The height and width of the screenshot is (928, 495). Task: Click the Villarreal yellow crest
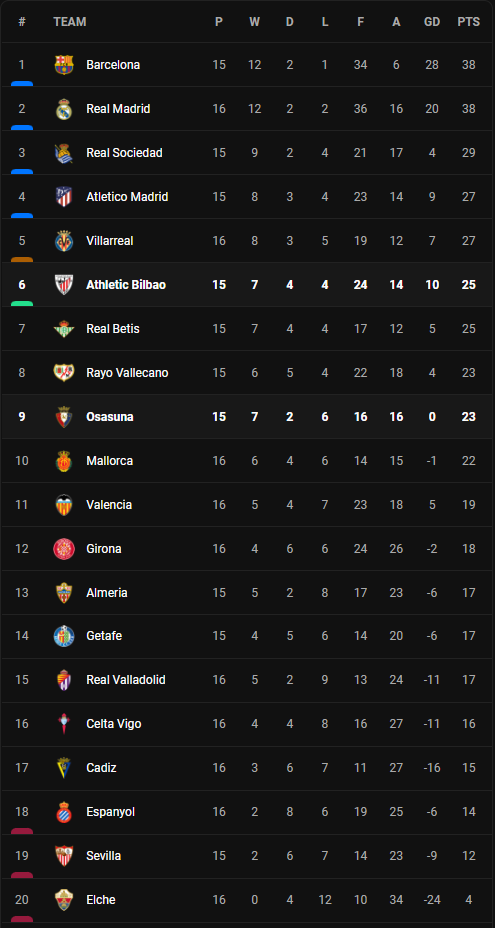[64, 241]
